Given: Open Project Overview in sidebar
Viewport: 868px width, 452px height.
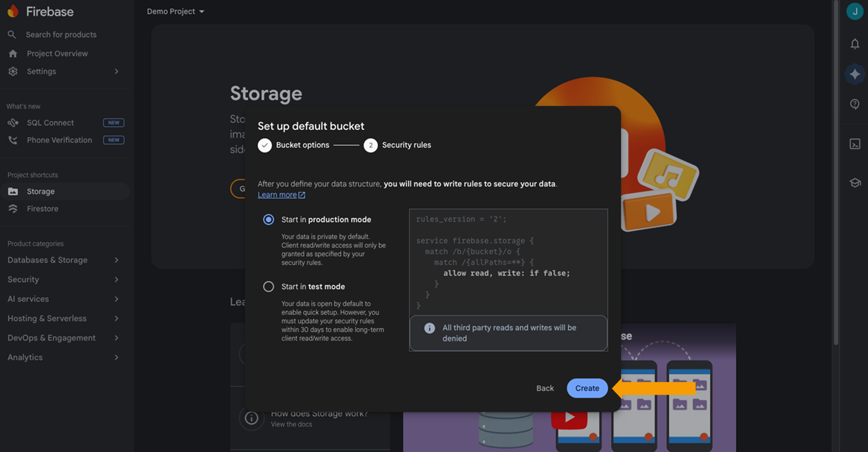Looking at the screenshot, I should point(57,54).
